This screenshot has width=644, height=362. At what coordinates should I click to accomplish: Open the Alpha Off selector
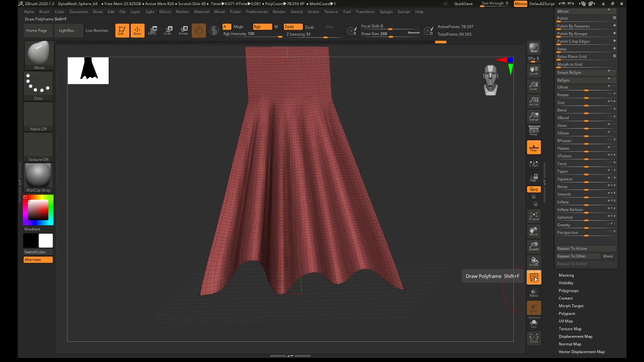39,117
